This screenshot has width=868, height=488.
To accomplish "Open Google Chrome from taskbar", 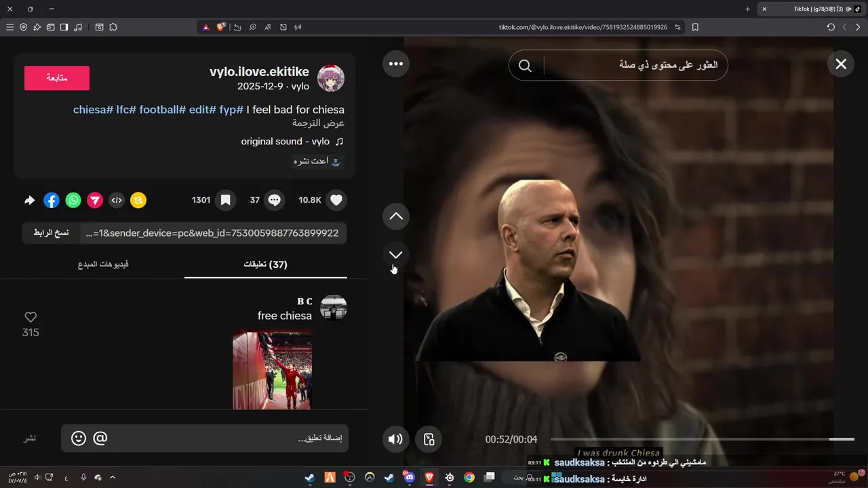I will (469, 477).
